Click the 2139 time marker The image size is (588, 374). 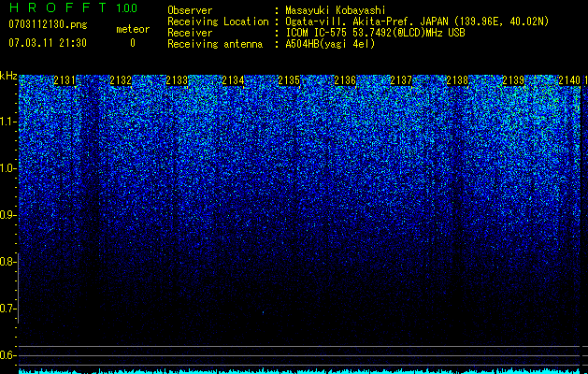click(513, 79)
